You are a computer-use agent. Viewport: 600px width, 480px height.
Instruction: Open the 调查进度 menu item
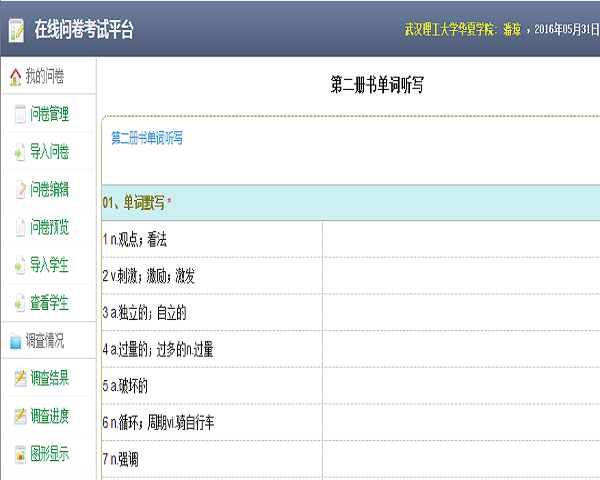pyautogui.click(x=50, y=416)
